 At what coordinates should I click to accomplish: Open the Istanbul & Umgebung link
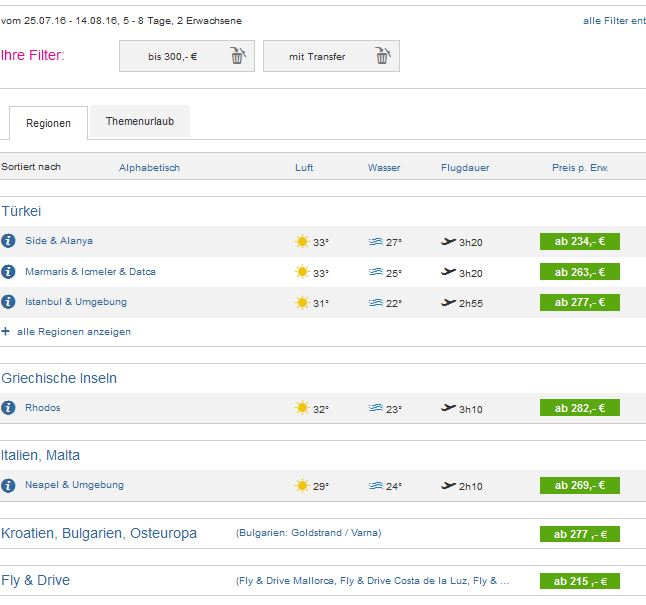76,302
